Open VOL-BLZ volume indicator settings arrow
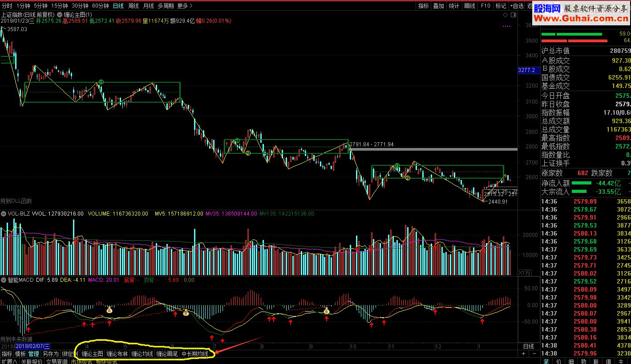The image size is (631, 364). (4, 214)
